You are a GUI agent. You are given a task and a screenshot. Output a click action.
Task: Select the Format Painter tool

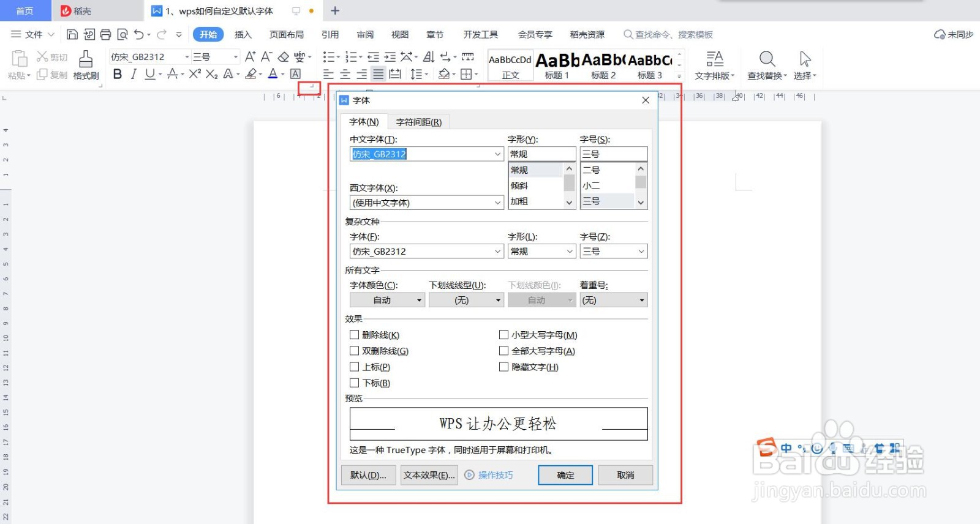coord(86,65)
